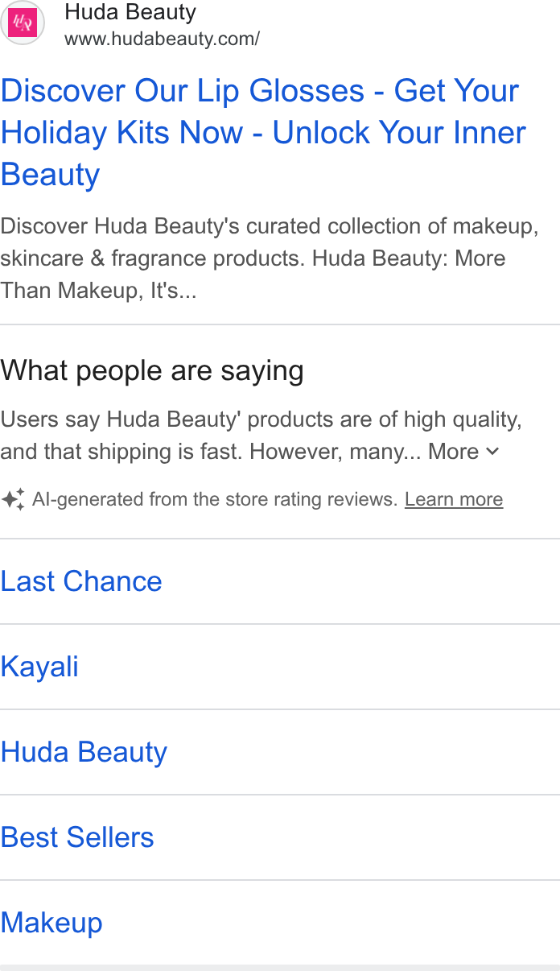Click the www.hudabeauty.com URL text

click(162, 39)
